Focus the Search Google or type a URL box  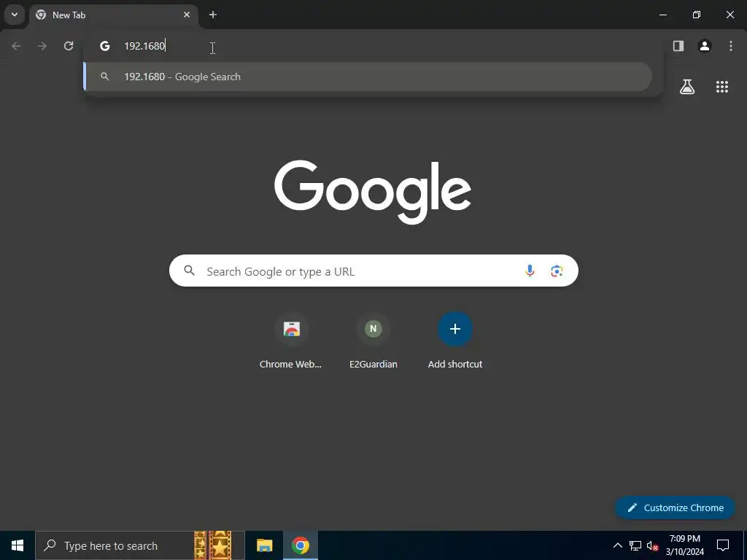[373, 271]
